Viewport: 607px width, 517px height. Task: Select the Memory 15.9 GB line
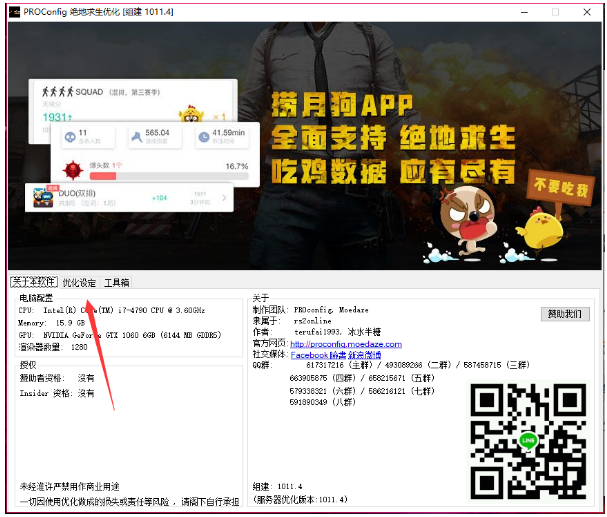pos(51,323)
